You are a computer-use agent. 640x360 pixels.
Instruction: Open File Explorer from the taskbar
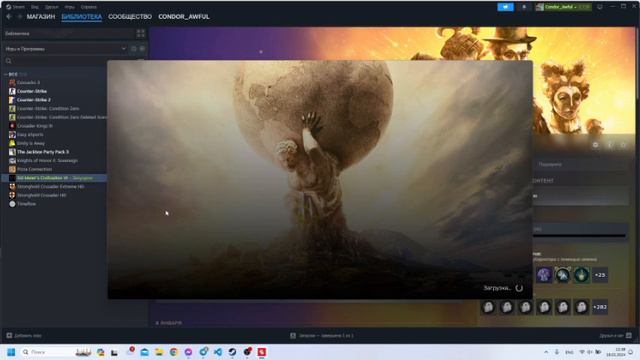[x=159, y=352]
